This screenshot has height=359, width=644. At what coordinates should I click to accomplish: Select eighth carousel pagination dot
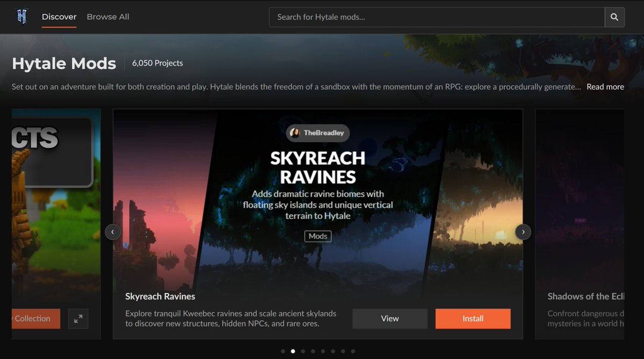353,351
